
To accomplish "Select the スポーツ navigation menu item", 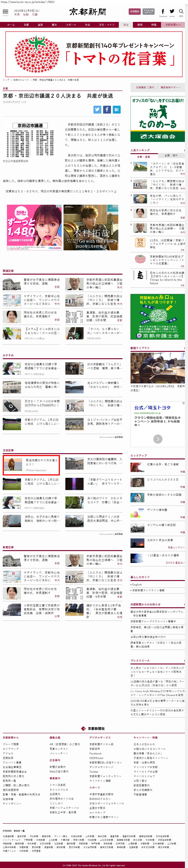I will (x=71, y=25).
